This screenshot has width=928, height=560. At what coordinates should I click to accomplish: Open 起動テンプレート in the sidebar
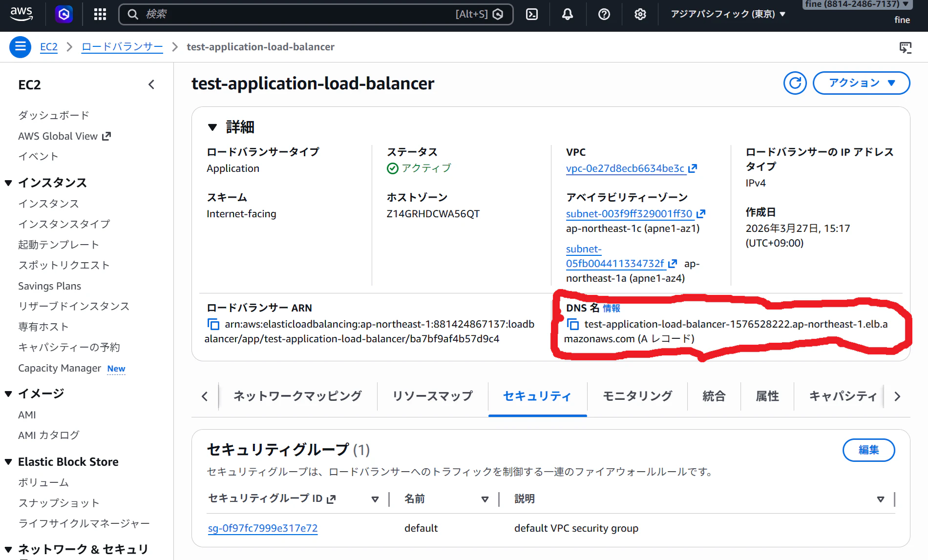click(59, 245)
